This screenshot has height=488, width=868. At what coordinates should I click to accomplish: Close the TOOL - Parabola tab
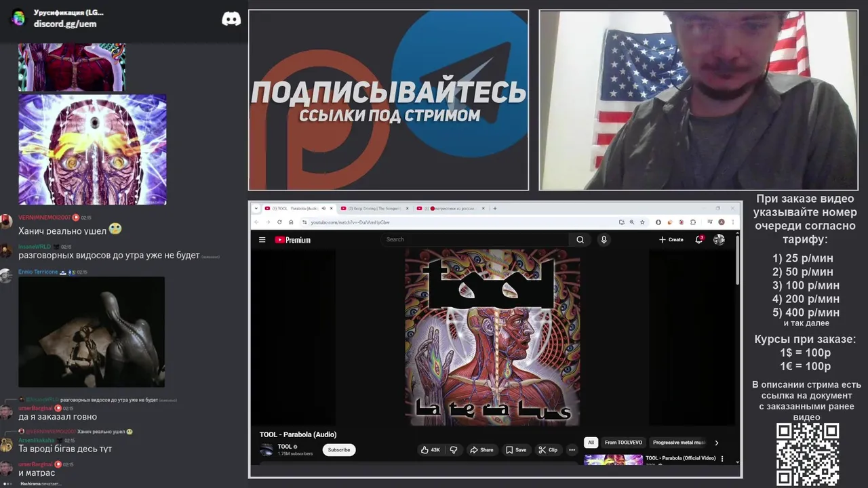[x=331, y=208]
